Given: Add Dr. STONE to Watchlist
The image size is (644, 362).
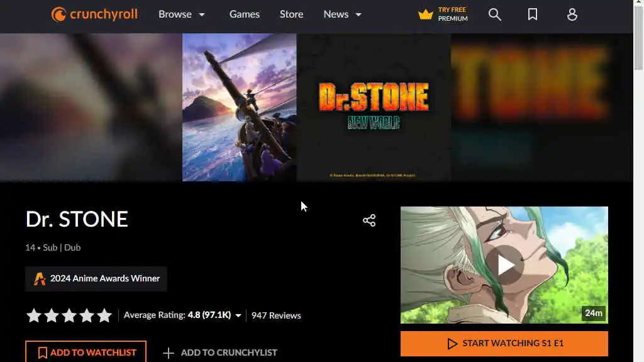Looking at the screenshot, I should click(x=86, y=352).
